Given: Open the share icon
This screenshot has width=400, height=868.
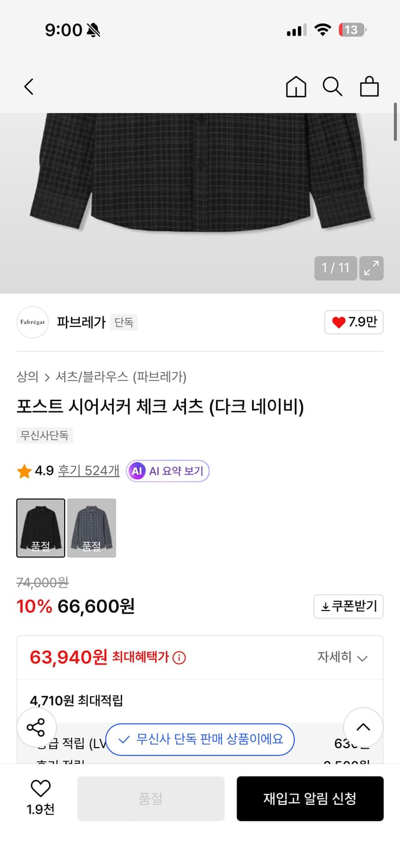Looking at the screenshot, I should (x=36, y=727).
